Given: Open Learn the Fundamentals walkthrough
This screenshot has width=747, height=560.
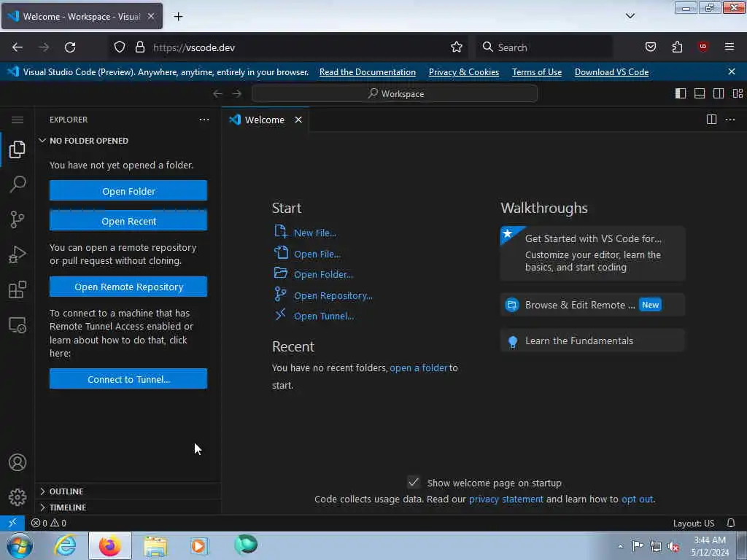Looking at the screenshot, I should [592, 341].
